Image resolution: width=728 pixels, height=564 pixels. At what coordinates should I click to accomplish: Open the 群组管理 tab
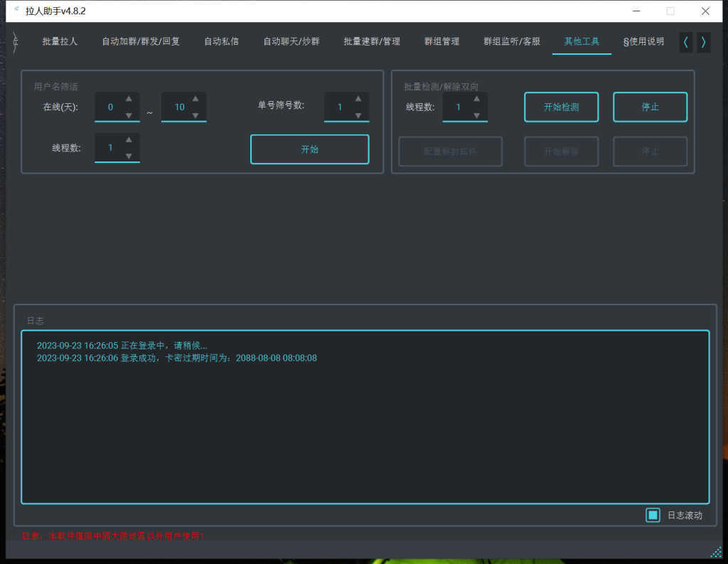pyautogui.click(x=441, y=41)
